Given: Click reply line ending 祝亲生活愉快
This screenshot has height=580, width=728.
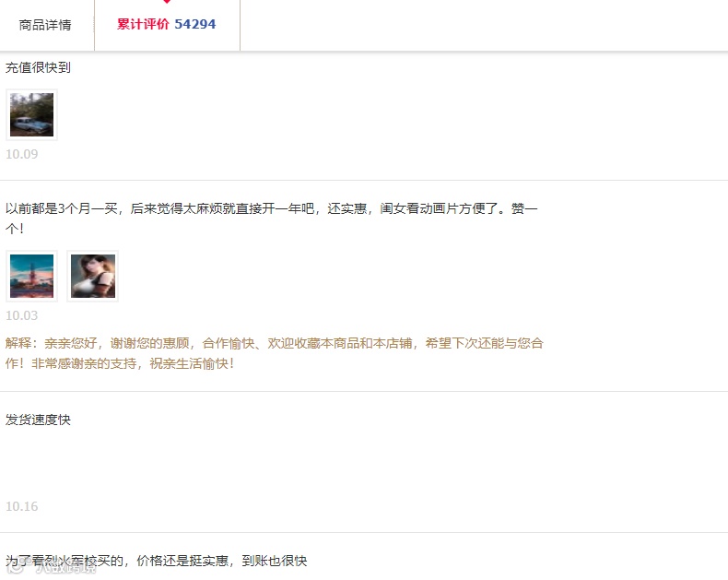Looking at the screenshot, I should coord(120,363).
